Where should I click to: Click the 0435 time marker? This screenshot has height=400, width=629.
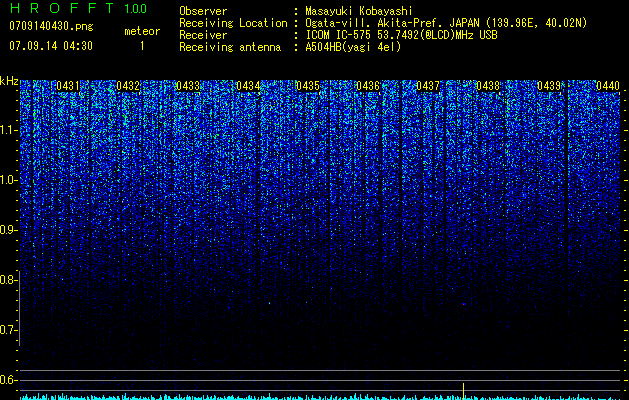tap(308, 86)
